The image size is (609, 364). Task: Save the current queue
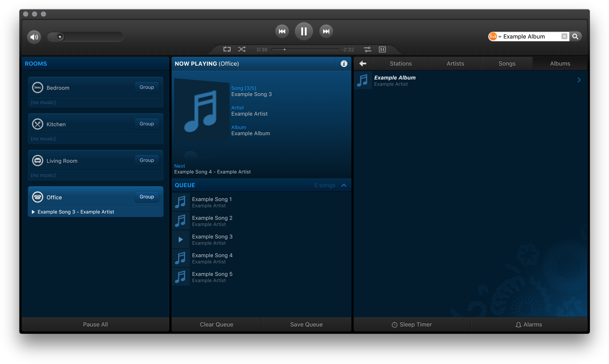(x=306, y=324)
